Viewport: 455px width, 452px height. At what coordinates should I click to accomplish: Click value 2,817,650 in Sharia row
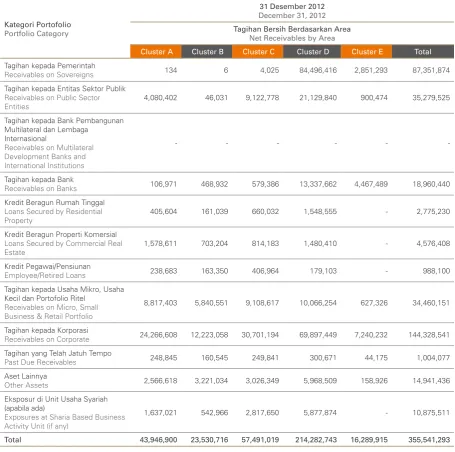coord(262,413)
